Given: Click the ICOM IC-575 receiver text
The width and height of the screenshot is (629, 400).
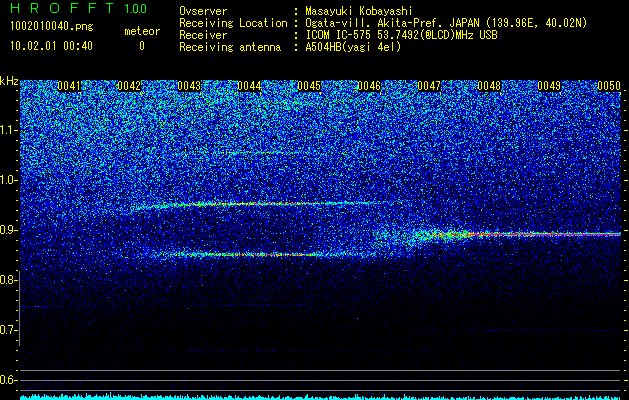Looking at the screenshot, I should (401, 35).
